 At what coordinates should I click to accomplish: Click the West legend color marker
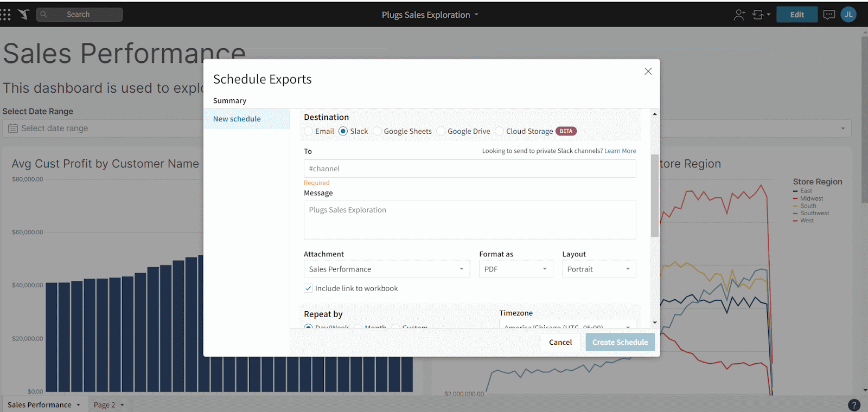tap(795, 221)
